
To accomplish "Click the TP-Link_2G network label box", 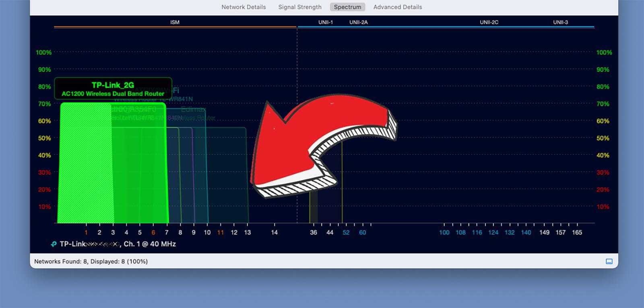I will pyautogui.click(x=113, y=89).
